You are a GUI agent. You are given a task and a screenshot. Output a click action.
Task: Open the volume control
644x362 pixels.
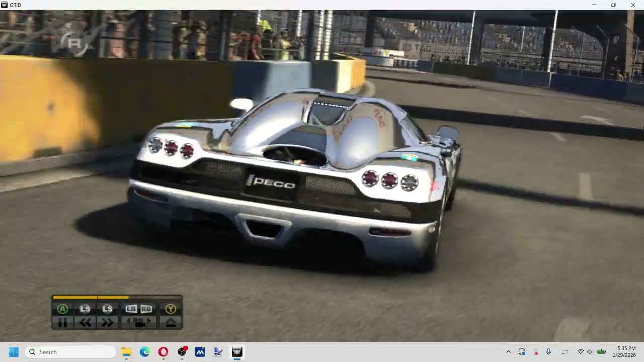tap(590, 352)
